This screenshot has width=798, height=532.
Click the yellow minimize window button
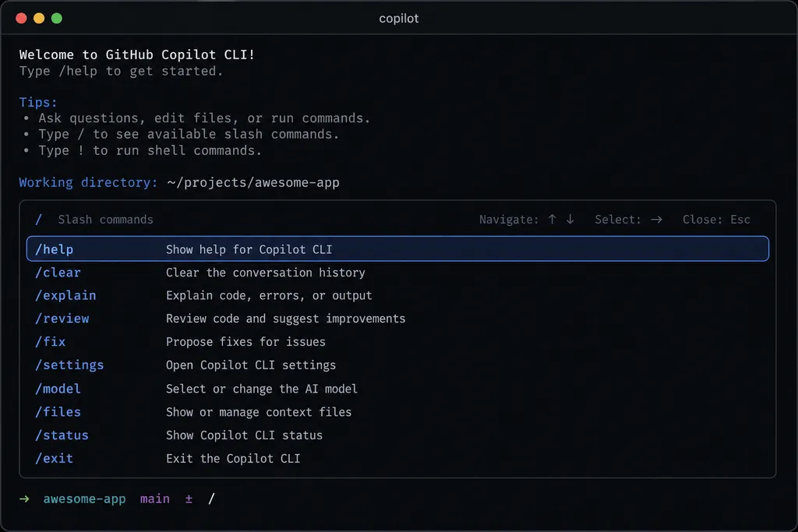pyautogui.click(x=39, y=19)
